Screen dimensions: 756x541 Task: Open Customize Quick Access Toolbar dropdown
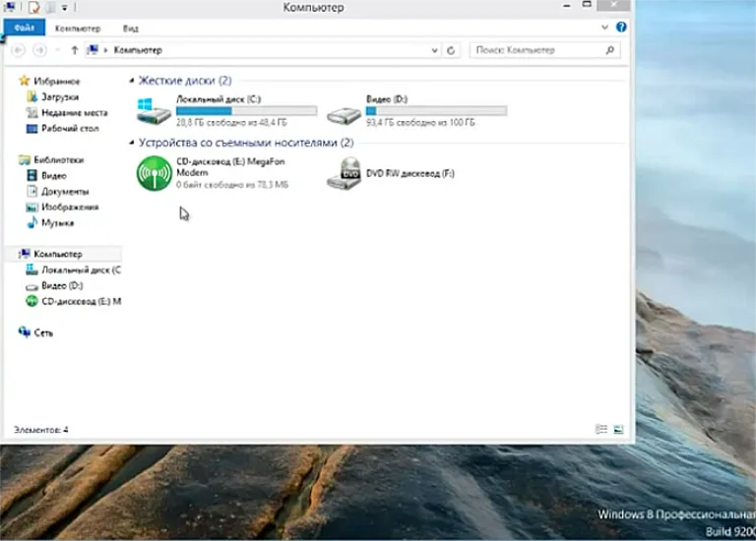point(64,8)
